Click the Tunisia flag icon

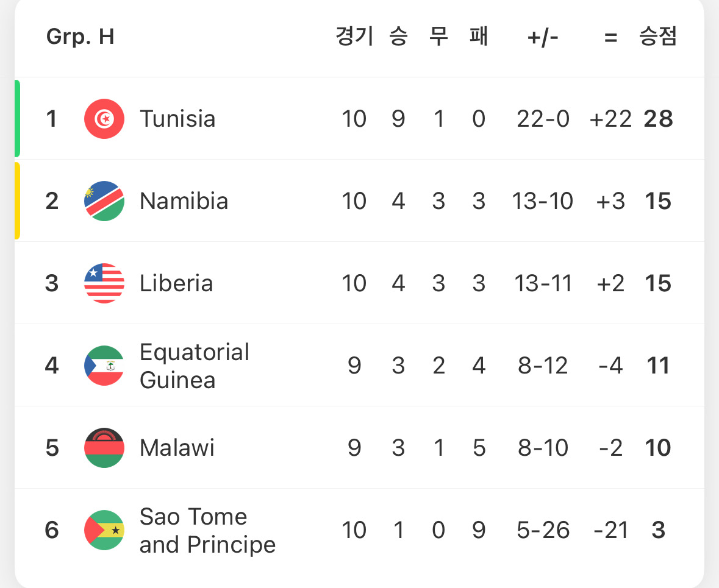(104, 119)
